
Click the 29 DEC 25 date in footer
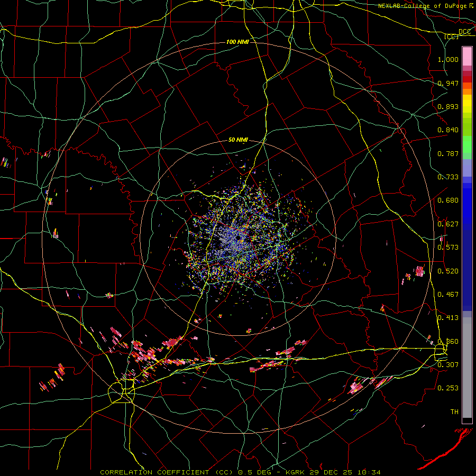[x=331, y=472]
